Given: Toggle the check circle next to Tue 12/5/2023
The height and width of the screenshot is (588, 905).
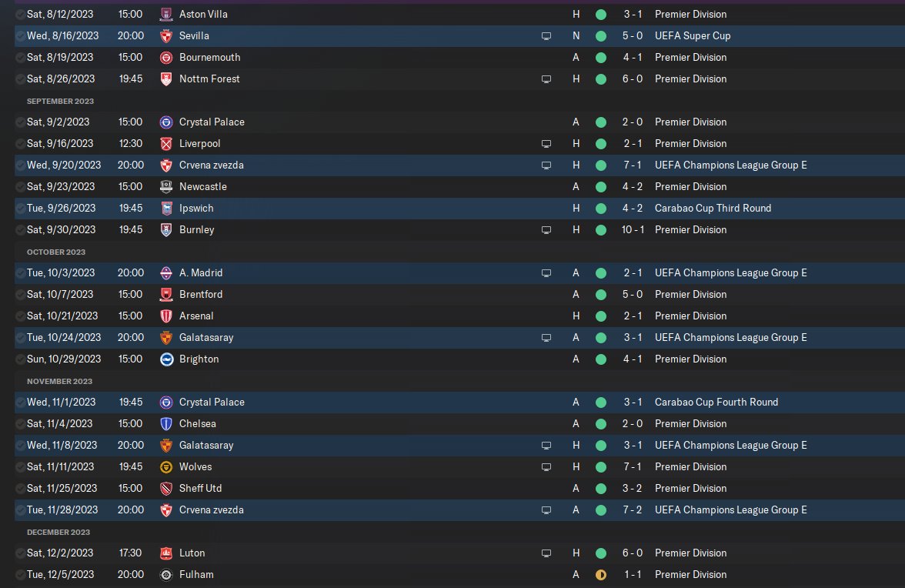Looking at the screenshot, I should [x=20, y=574].
